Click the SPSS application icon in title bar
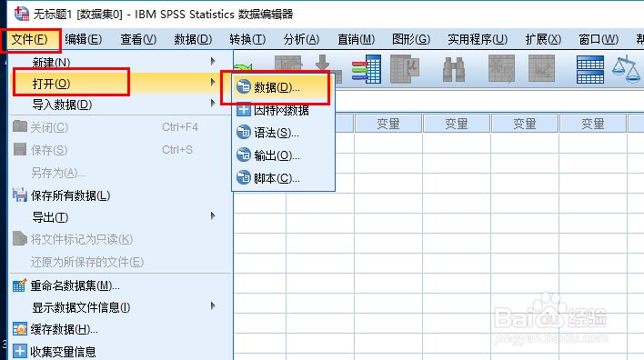644x360 pixels. click(x=21, y=14)
